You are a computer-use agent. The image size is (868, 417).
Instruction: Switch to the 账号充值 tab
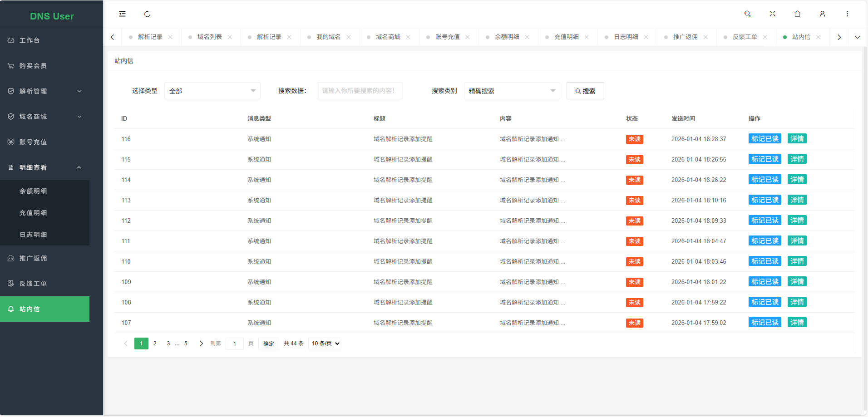pyautogui.click(x=447, y=37)
